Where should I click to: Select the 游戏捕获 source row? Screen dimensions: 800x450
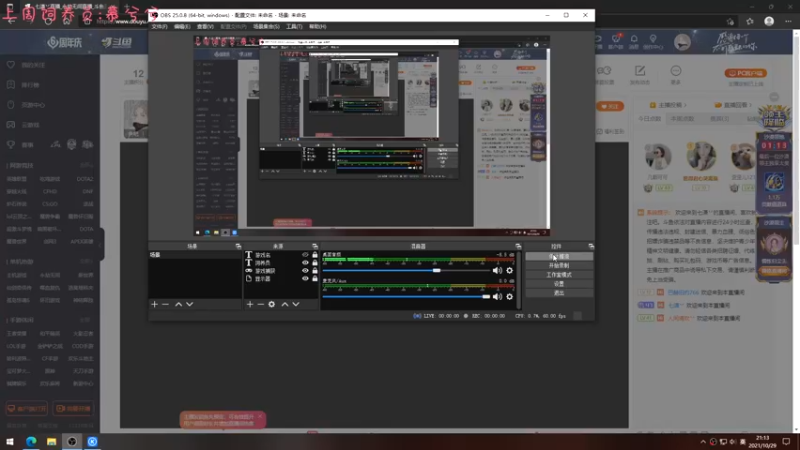point(282,270)
